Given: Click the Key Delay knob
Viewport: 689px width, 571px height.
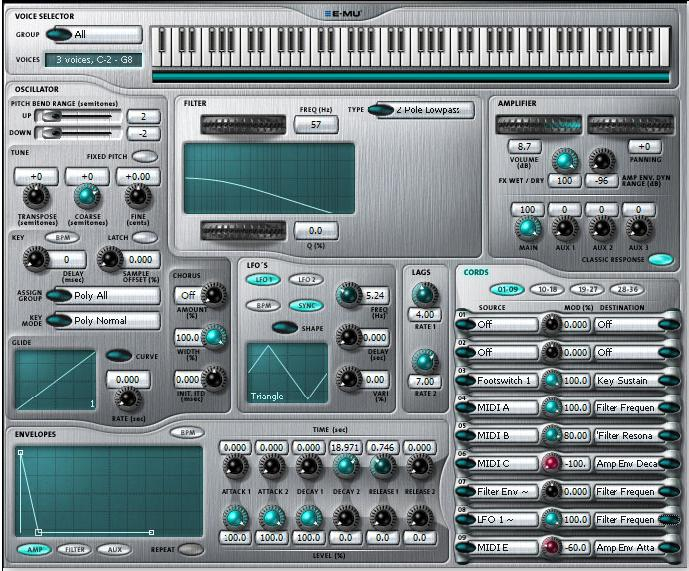Looking at the screenshot, I should 37,260.
